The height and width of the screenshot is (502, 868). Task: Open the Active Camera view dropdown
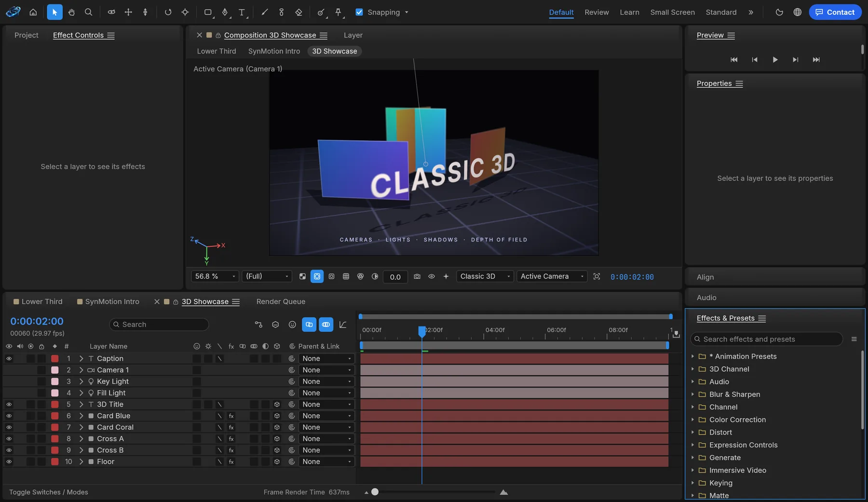click(552, 276)
